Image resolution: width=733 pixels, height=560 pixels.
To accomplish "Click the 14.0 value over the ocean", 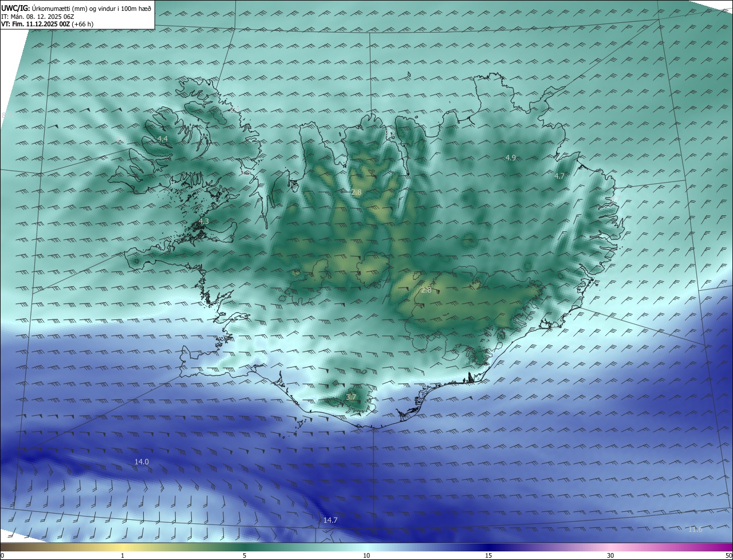I will [x=141, y=462].
